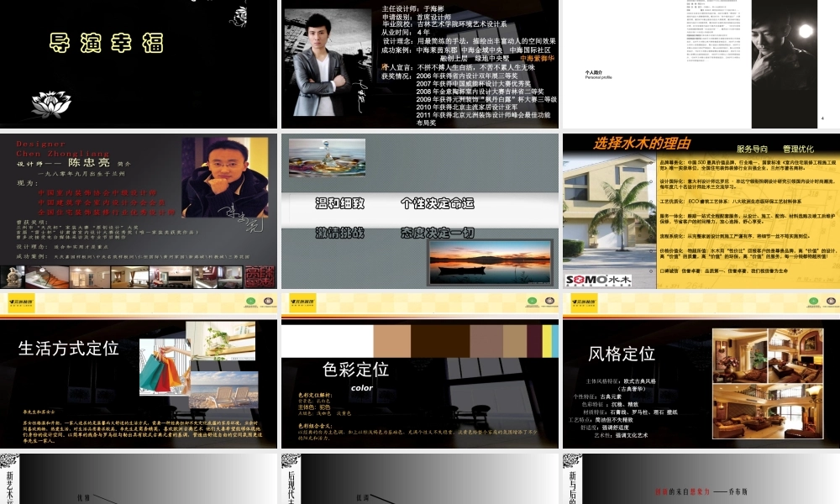Select the green certification badge on the banner
This screenshot has width=840, height=504.
coord(249,302)
